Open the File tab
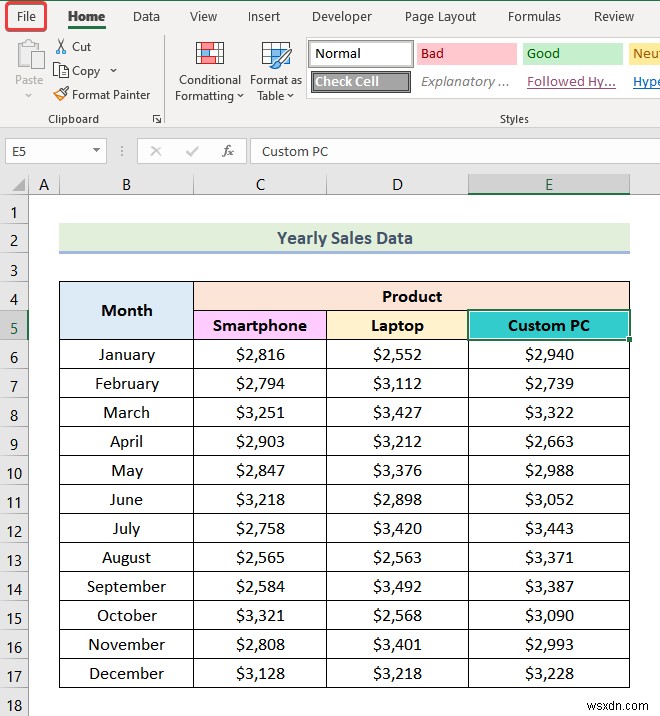 tap(26, 17)
